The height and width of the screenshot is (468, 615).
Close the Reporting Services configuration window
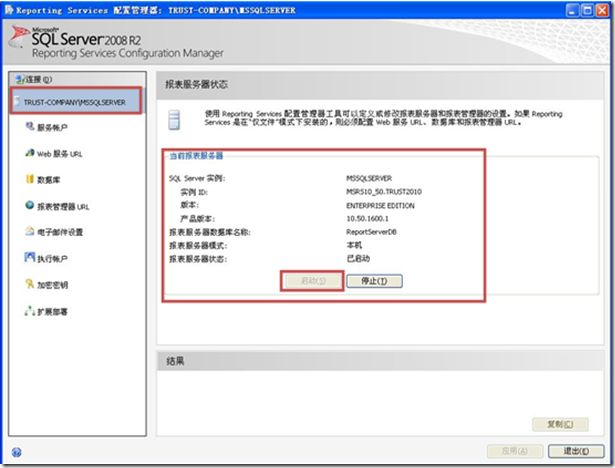(602, 10)
